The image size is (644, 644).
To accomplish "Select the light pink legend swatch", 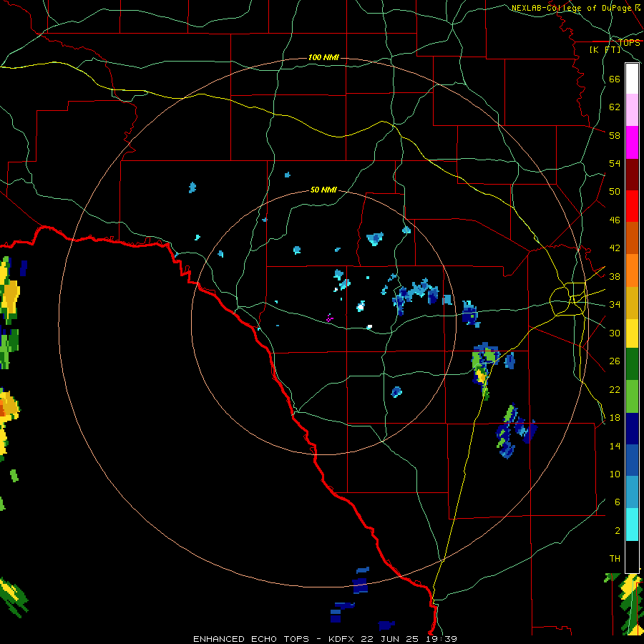I will [632, 110].
